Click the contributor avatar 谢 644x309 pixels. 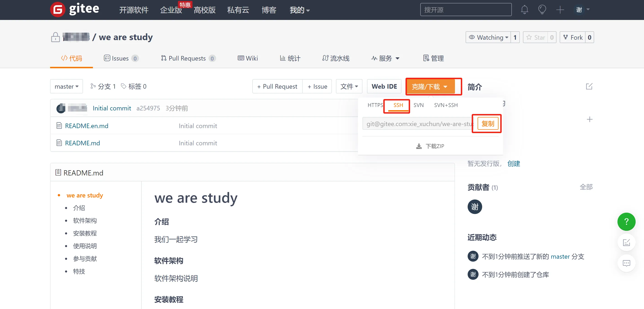tap(474, 207)
